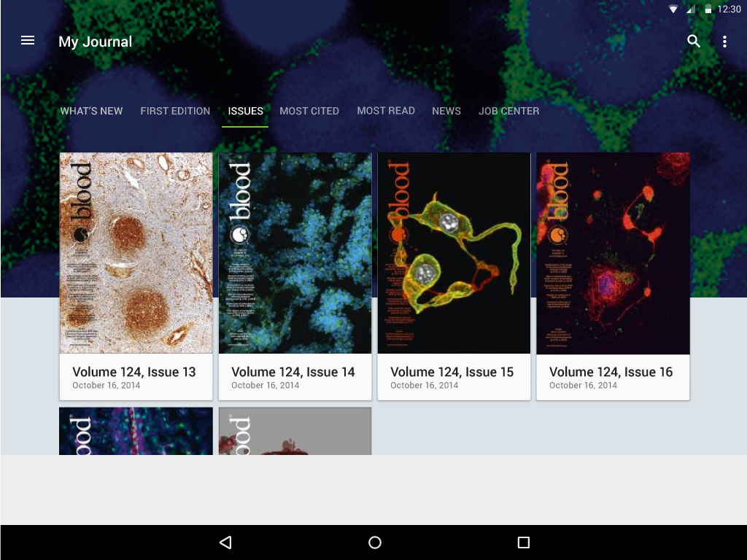Switch to the First Edition tab
The height and width of the screenshot is (560, 747).
pos(175,111)
